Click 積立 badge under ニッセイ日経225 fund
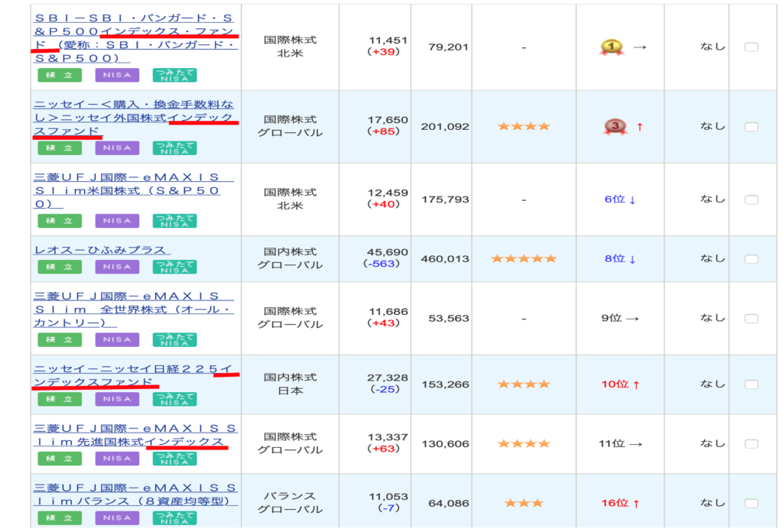 click(x=60, y=399)
